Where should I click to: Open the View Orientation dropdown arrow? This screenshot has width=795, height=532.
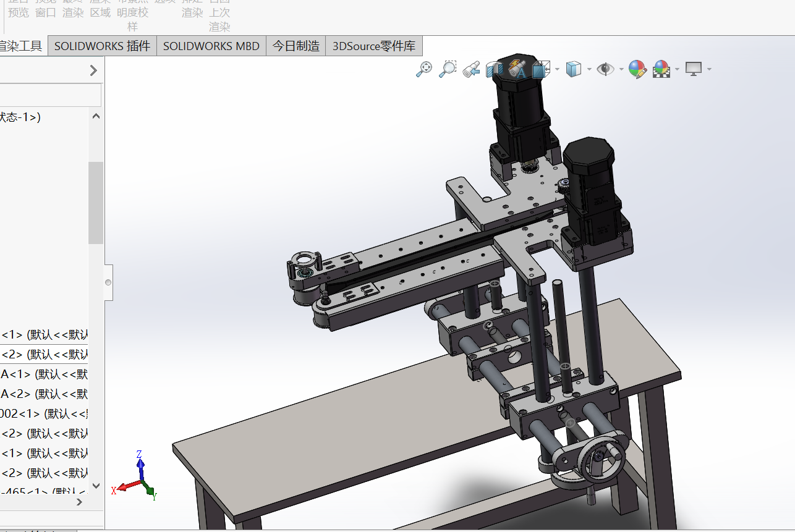tap(557, 69)
